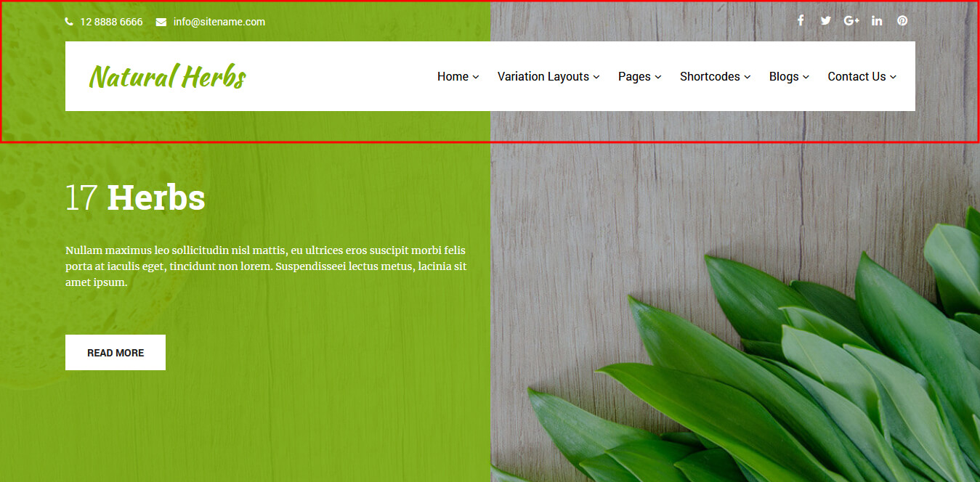Click the phone number 12 8888 6666
The height and width of the screenshot is (482, 980).
(x=111, y=22)
